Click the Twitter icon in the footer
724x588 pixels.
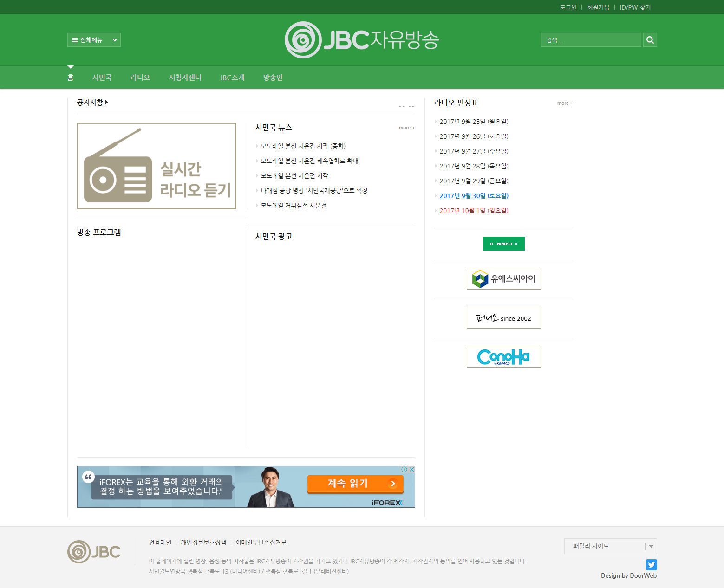651,565
